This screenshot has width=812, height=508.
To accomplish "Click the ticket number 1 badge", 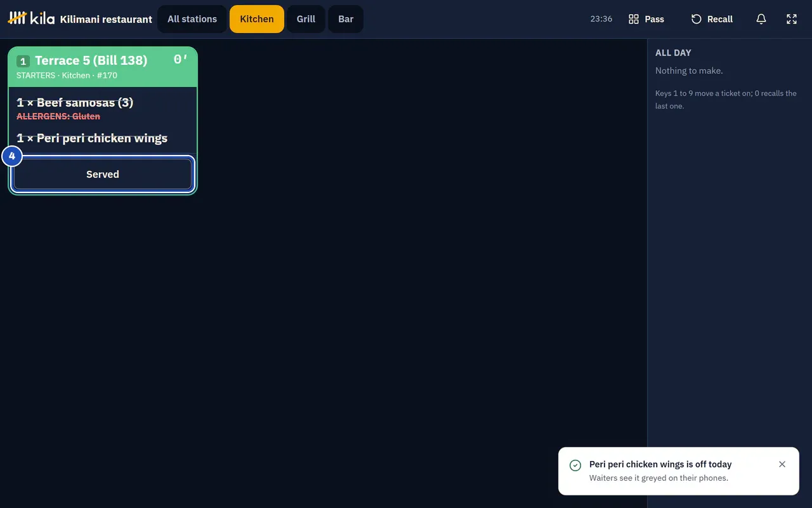I will click(x=23, y=61).
